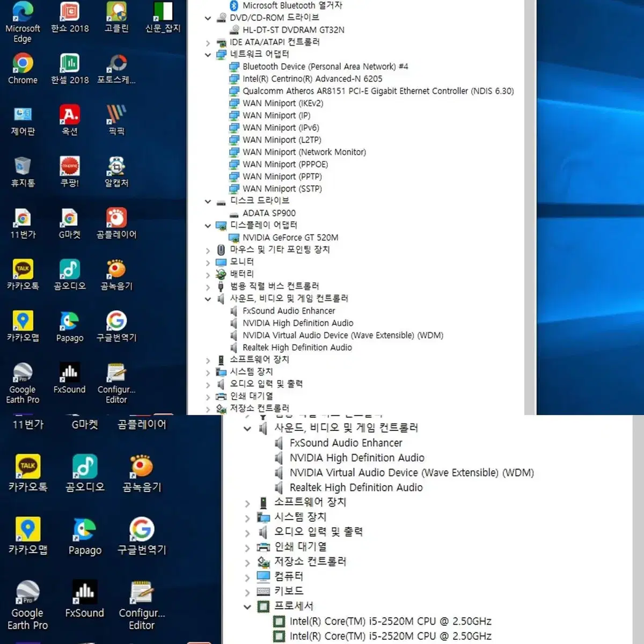
Task: Open the 한셀 2018 desktop icon
Action: pyautogui.click(x=70, y=69)
